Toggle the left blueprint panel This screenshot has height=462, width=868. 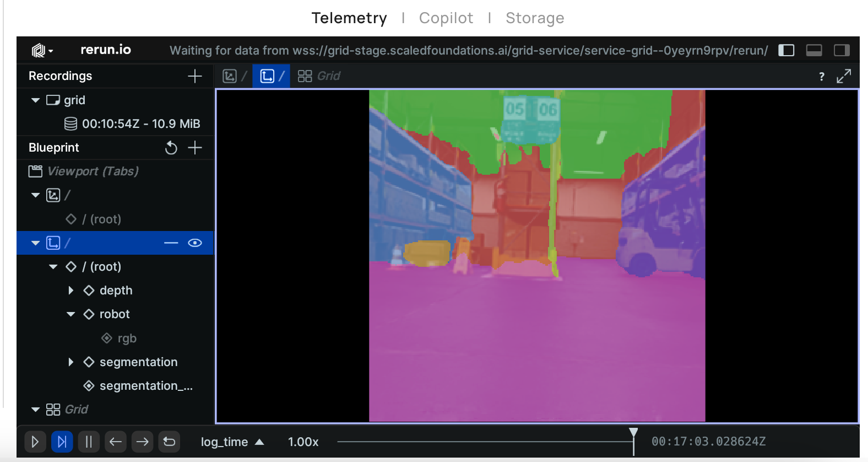pyautogui.click(x=786, y=51)
